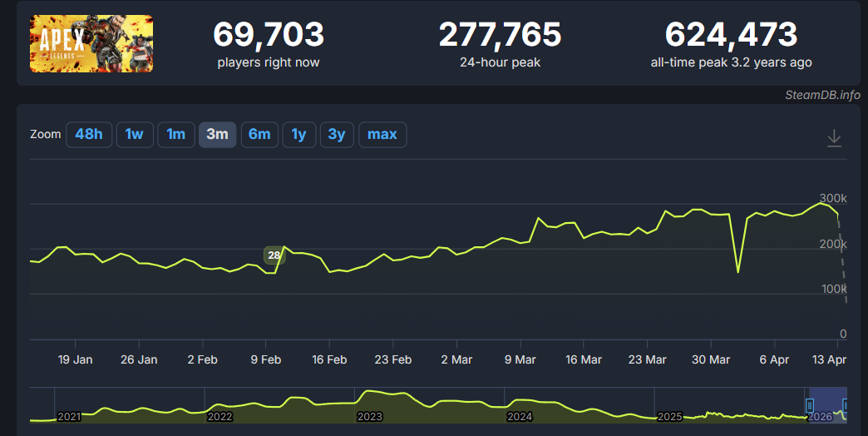Image resolution: width=868 pixels, height=436 pixels.
Task: Click the 300k y-axis label
Action: tap(833, 198)
